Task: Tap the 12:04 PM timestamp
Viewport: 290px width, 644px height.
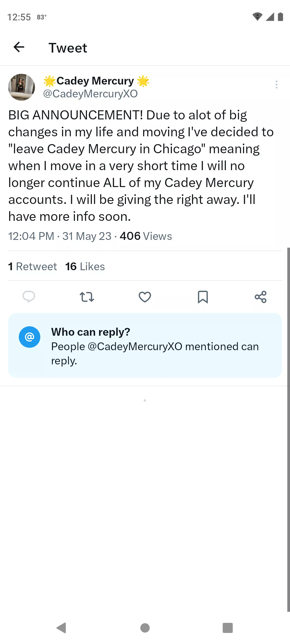Action: coord(31,236)
